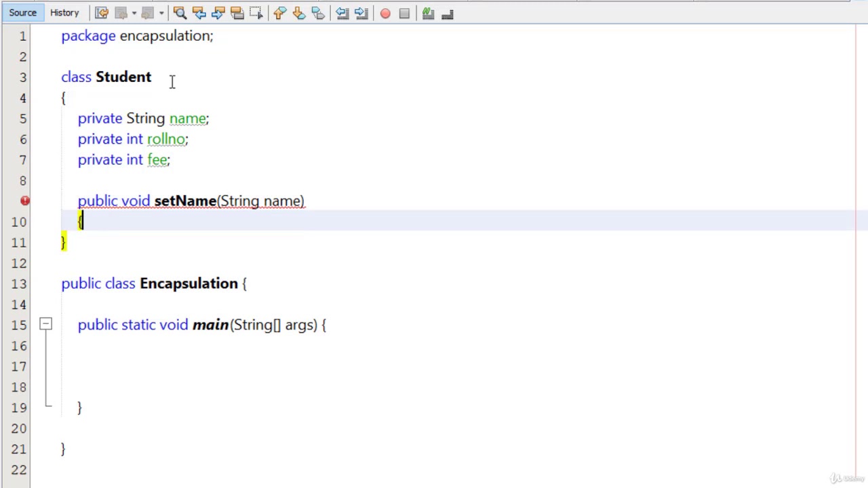Toggle Bookmark toolbar icon
Viewport: 868px width, 488px height.
[x=317, y=13]
